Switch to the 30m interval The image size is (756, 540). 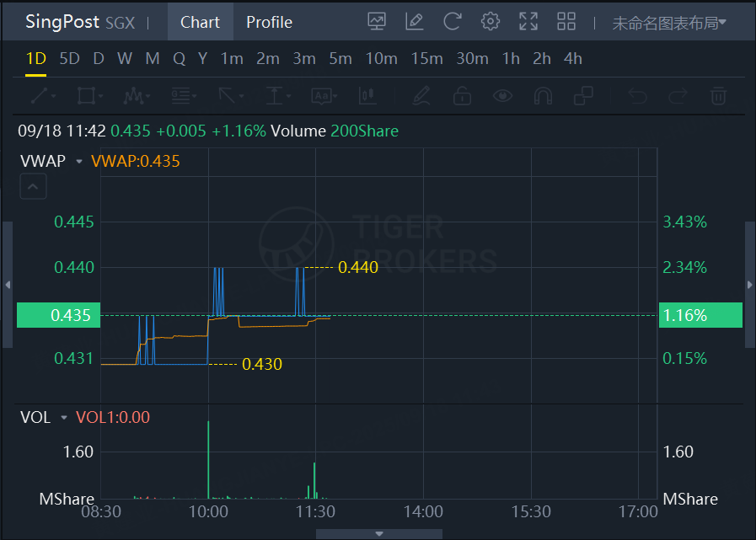coord(473,59)
